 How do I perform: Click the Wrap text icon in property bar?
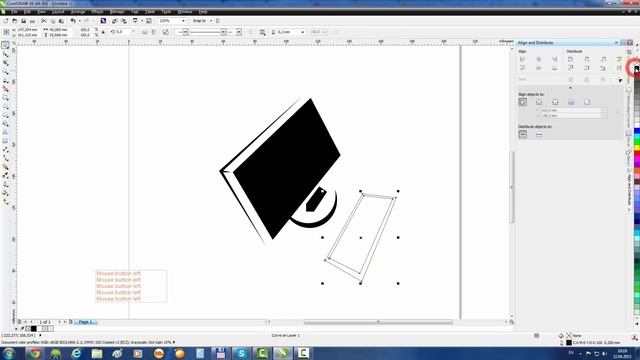coord(262,32)
